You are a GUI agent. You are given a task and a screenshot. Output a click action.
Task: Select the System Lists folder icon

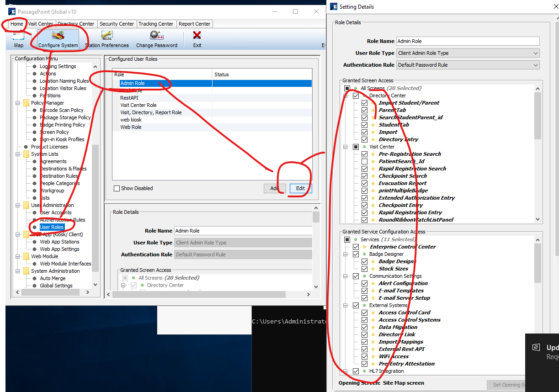[x=26, y=154]
